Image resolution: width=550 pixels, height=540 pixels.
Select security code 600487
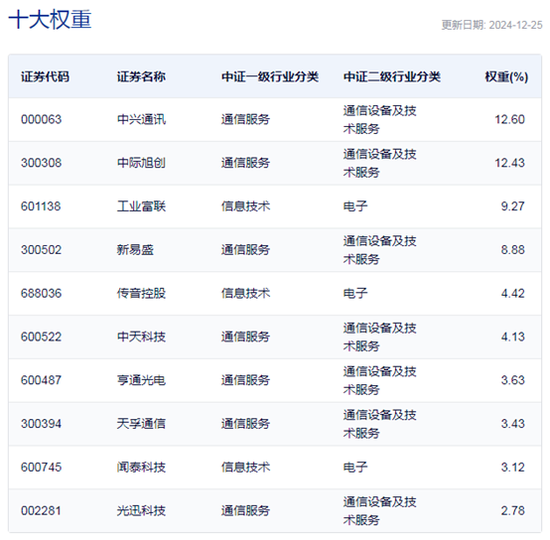pyautogui.click(x=41, y=380)
